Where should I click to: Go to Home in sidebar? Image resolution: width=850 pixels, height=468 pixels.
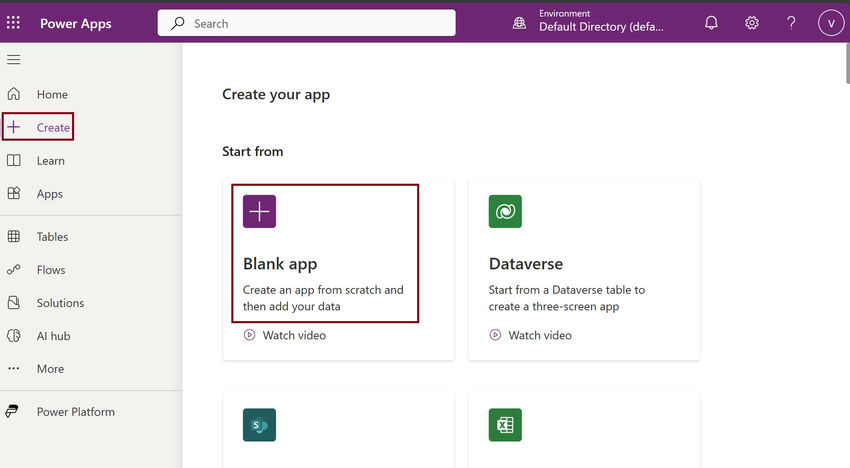[x=52, y=95]
